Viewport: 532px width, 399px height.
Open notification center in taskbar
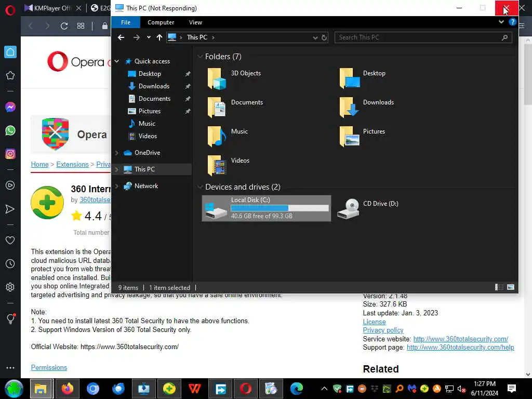tap(512, 389)
